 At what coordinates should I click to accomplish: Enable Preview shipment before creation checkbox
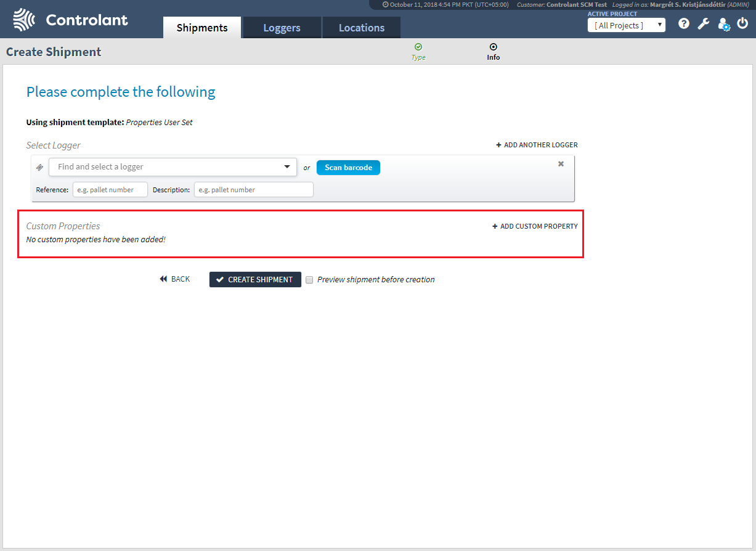click(310, 280)
